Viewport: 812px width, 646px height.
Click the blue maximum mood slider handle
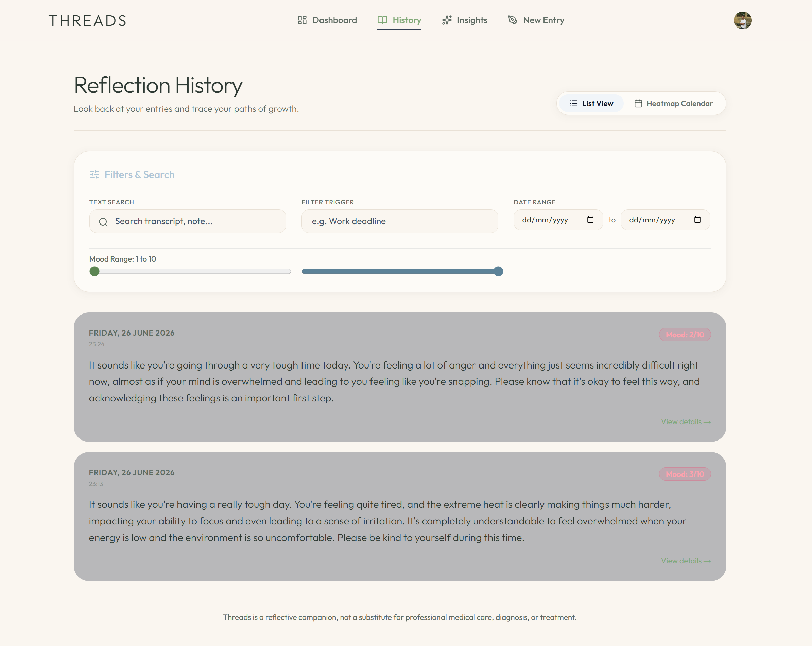point(498,271)
